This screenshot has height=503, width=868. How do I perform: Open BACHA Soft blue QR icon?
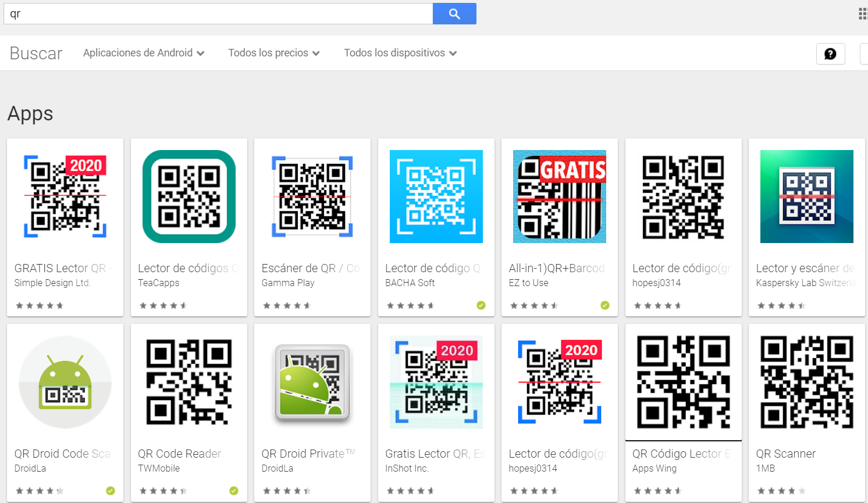(x=436, y=197)
